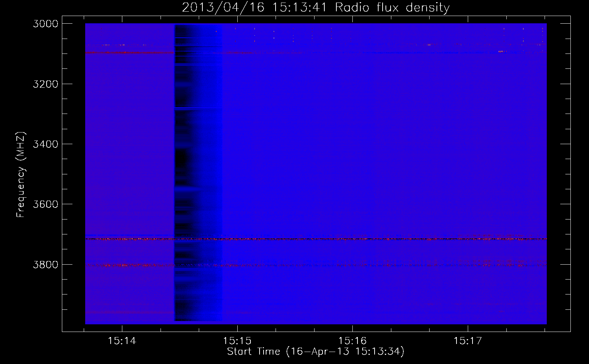Click the 3600 frequency tick label
This screenshot has height=364, width=589.
[46, 204]
